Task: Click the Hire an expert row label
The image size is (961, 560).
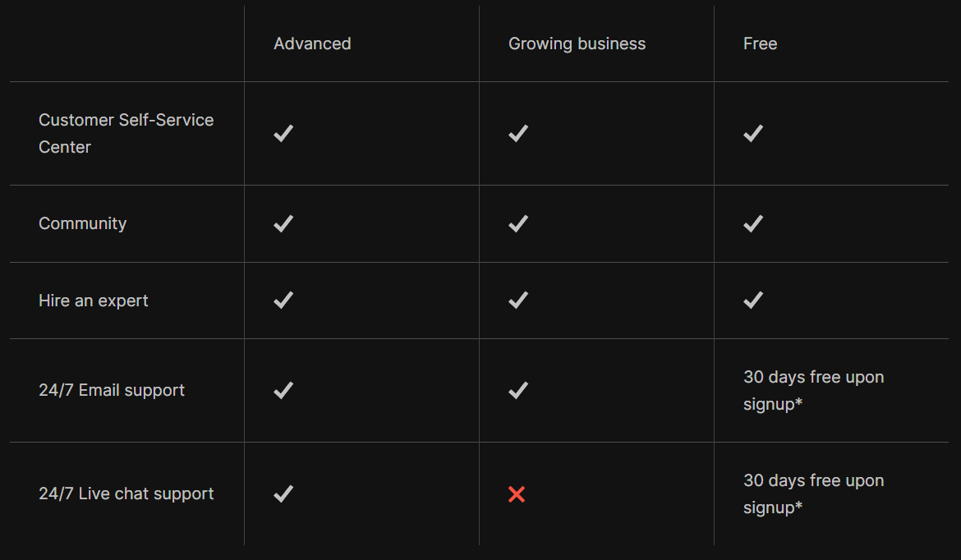Action: 93,301
